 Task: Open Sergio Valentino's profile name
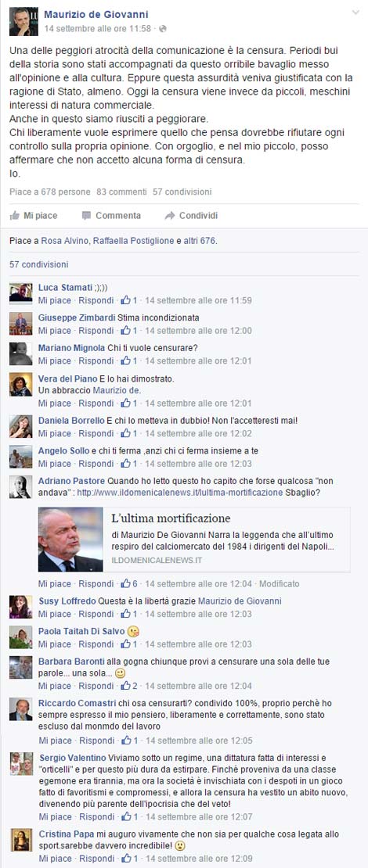click(x=71, y=757)
